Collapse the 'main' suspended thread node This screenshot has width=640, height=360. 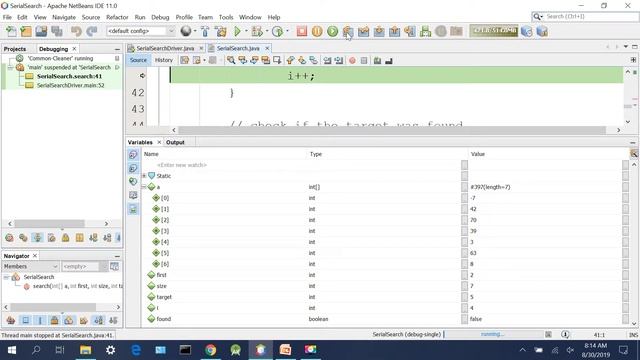(x=10, y=68)
